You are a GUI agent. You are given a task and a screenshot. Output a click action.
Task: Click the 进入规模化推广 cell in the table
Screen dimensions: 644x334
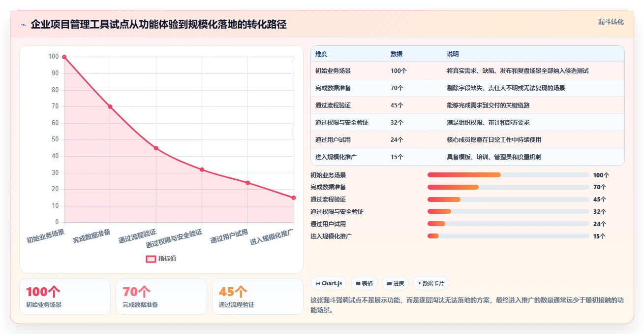tap(336, 157)
